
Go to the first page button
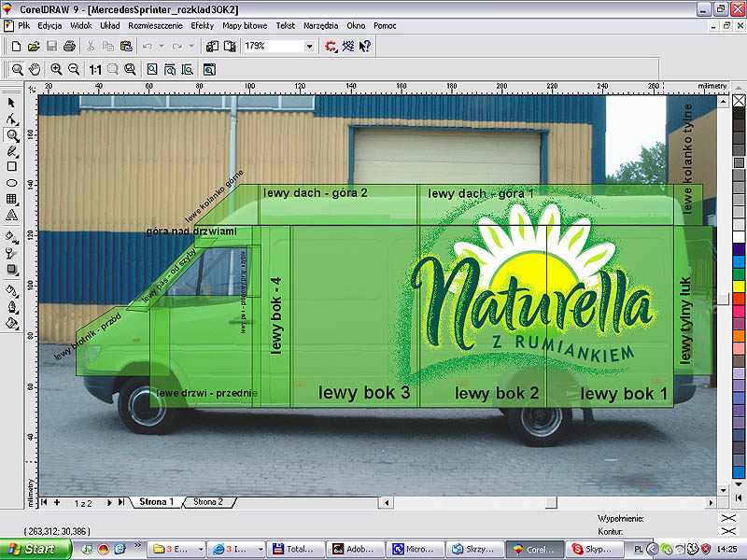(44, 502)
